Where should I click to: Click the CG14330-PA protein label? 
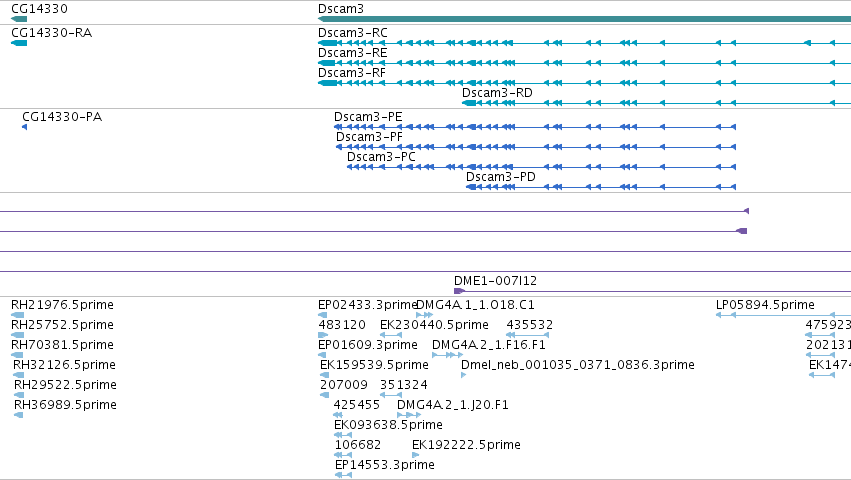[62, 117]
